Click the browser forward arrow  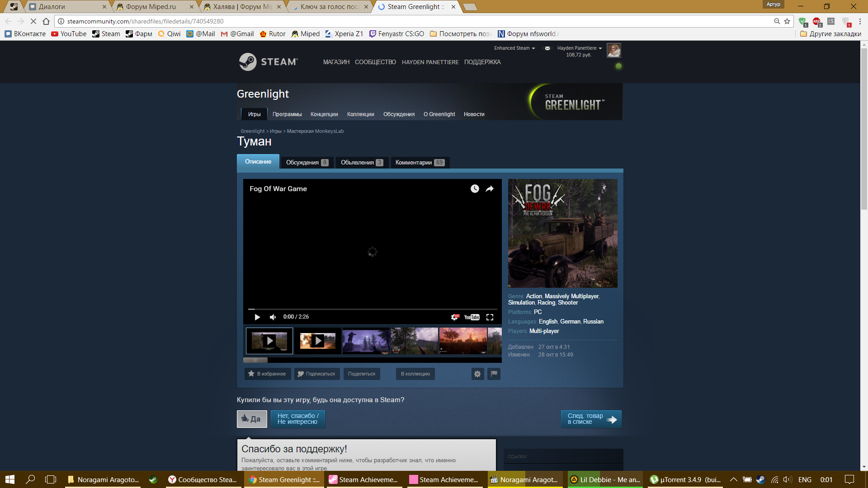click(21, 21)
